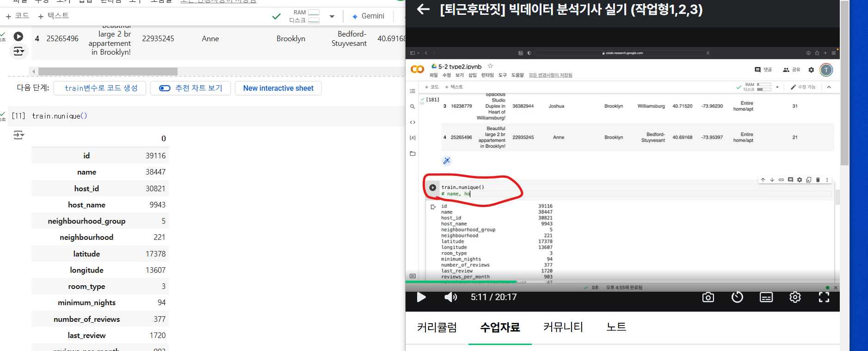The height and width of the screenshot is (351, 868).
Task: Click the 25265496 id cell in dataframe
Action: click(x=62, y=38)
